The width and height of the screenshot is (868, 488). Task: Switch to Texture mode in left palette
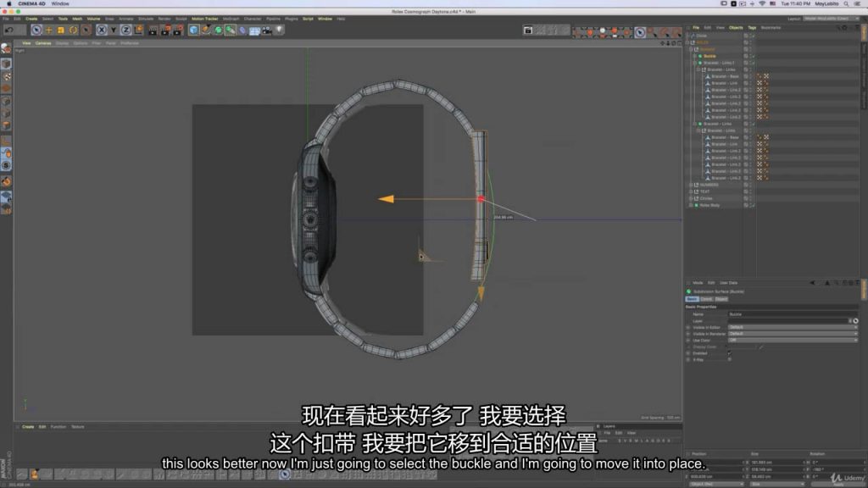[x=6, y=76]
